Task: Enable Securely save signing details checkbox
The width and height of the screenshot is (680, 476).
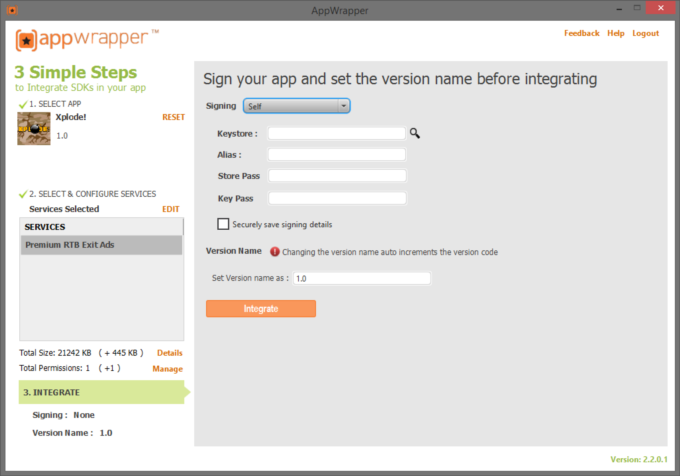Action: click(x=223, y=224)
